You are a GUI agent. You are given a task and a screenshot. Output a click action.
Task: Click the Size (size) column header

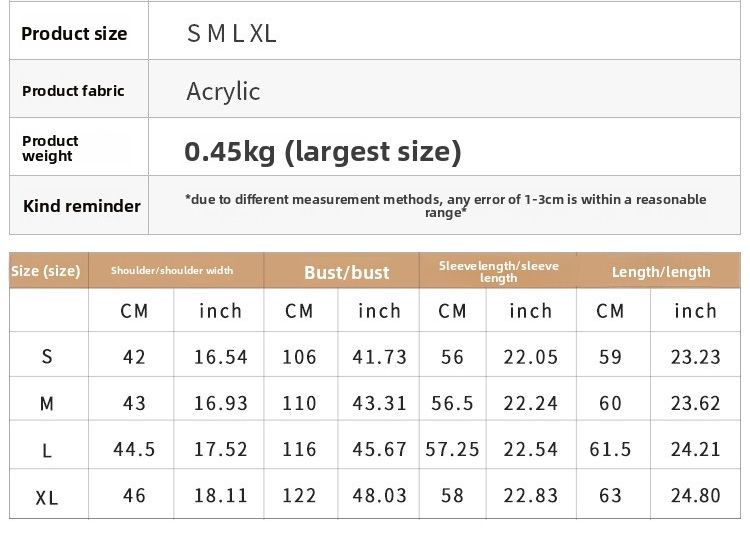point(46,271)
